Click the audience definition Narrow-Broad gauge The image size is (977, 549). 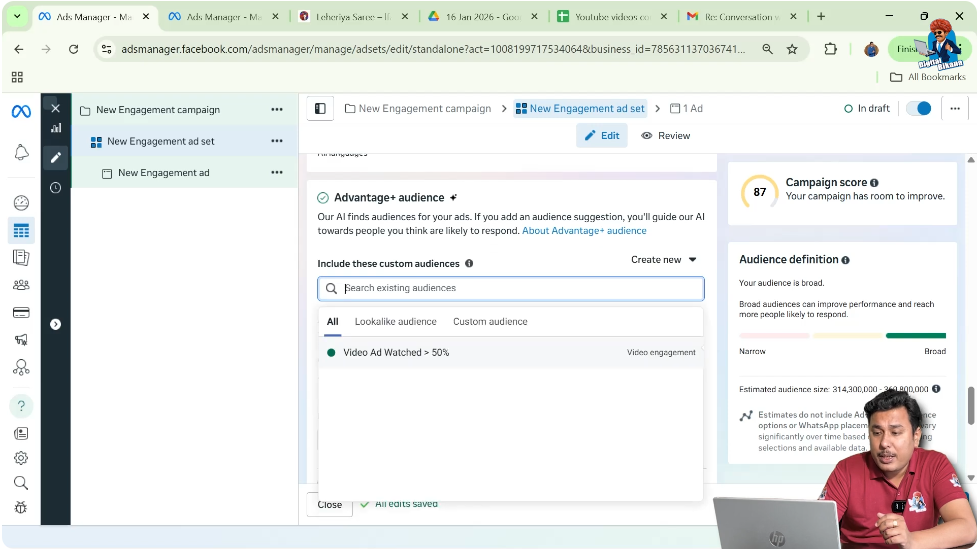click(x=842, y=336)
